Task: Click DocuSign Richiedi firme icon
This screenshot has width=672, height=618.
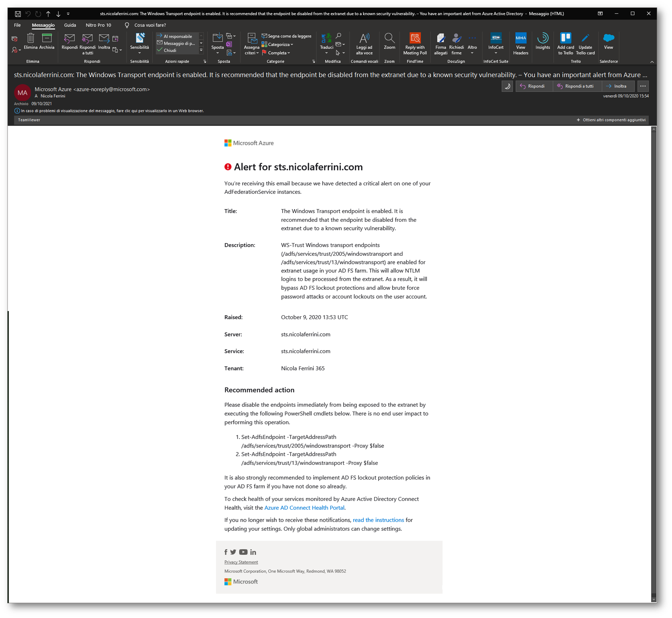Action: [x=456, y=38]
